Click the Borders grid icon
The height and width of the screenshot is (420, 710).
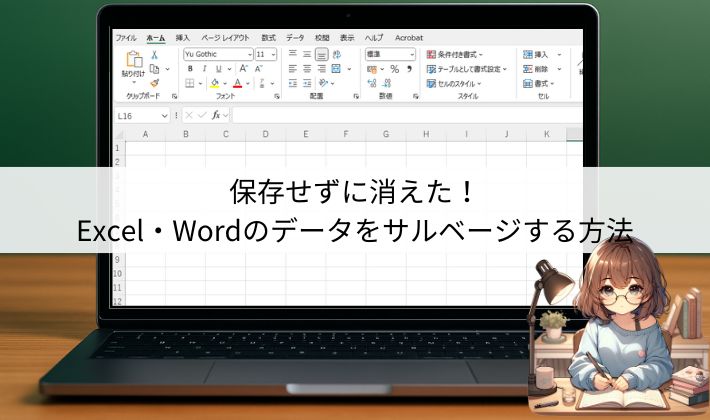click(190, 83)
